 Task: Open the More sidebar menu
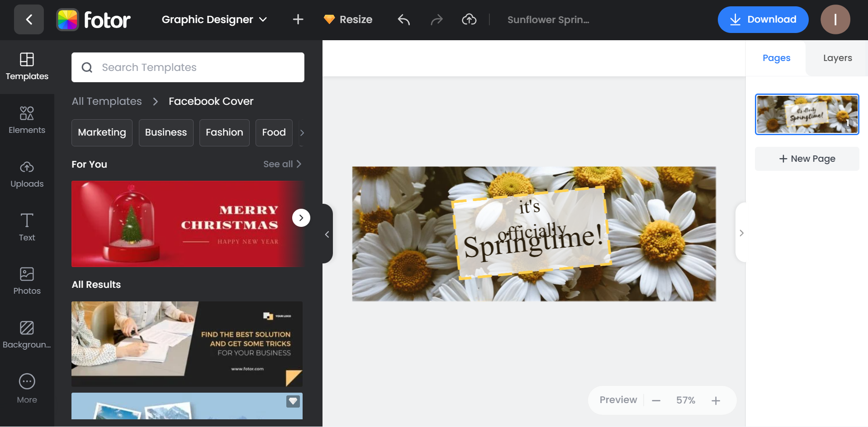tap(27, 388)
